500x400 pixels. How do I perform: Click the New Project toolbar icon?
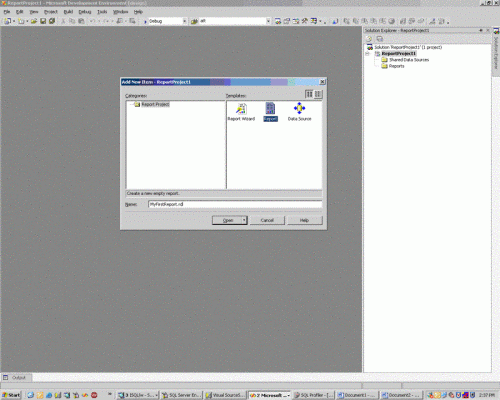click(7, 21)
